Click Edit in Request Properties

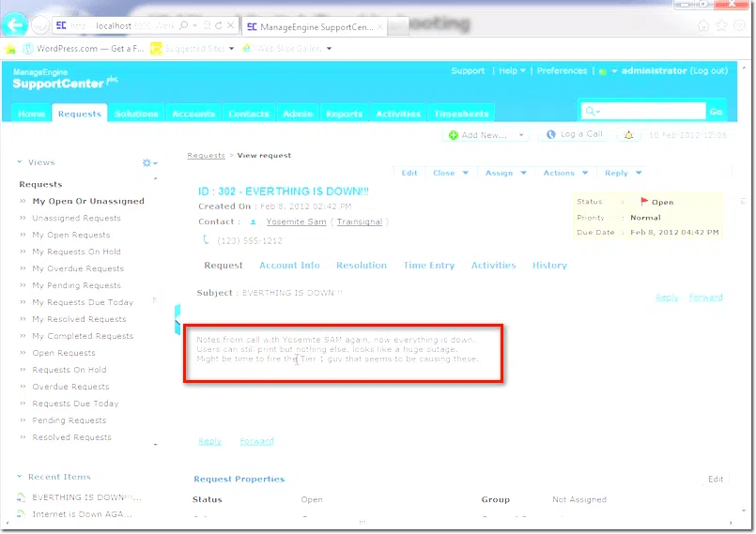pos(716,479)
